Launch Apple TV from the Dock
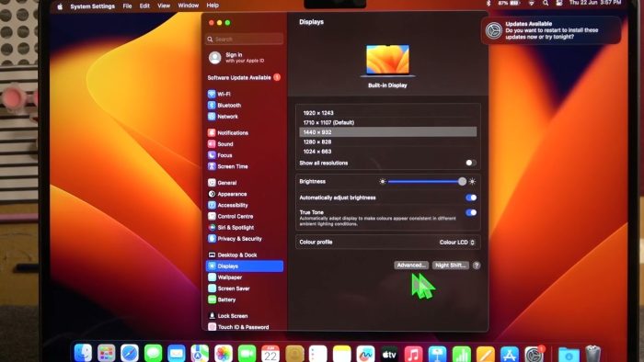Viewport: 644px width, 362px height. (389, 354)
